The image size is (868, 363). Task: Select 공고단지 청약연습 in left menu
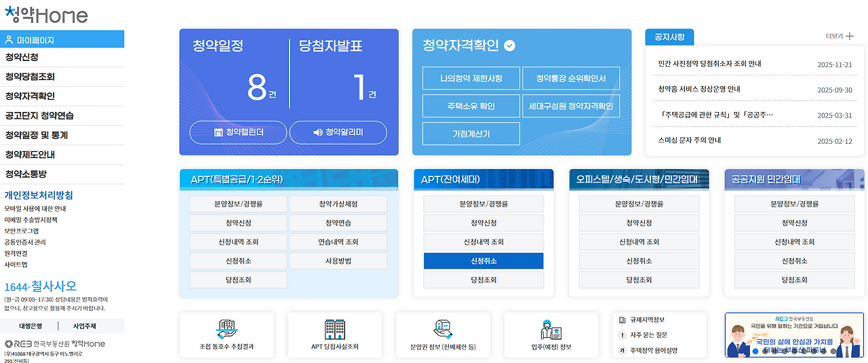(62, 116)
